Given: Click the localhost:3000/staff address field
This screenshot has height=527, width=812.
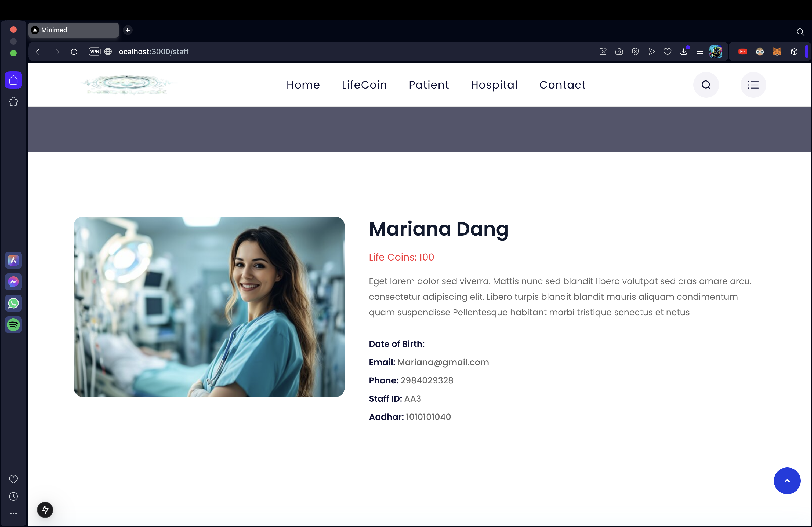Looking at the screenshot, I should point(153,52).
